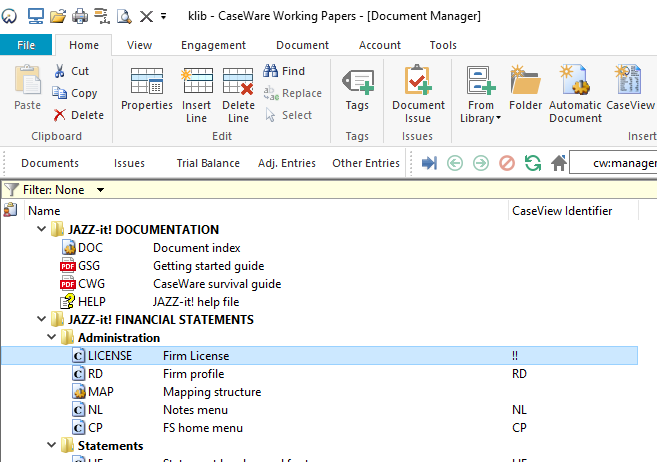Collapse the JAZZ-it! FINANCIAL STATEMENTS folder
657x462 pixels.
tap(41, 319)
